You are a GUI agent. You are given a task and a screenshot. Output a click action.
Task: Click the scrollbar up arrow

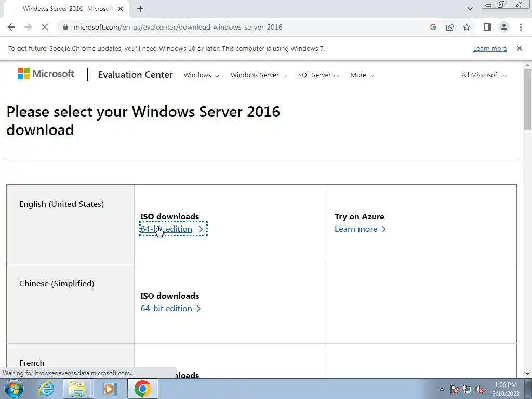[x=527, y=65]
